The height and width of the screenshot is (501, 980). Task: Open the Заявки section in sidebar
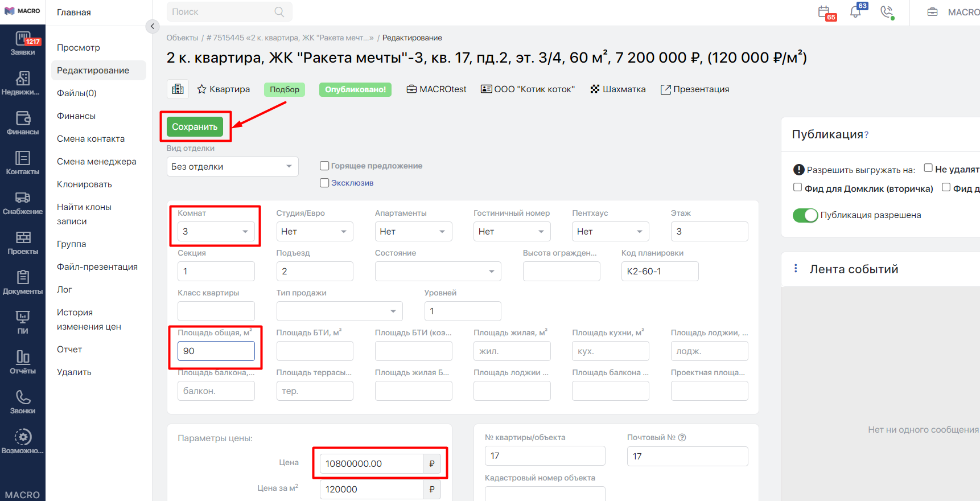tap(23, 43)
